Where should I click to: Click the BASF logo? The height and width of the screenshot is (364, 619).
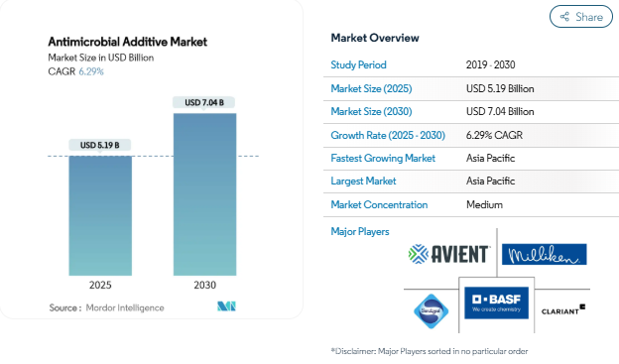[496, 303]
